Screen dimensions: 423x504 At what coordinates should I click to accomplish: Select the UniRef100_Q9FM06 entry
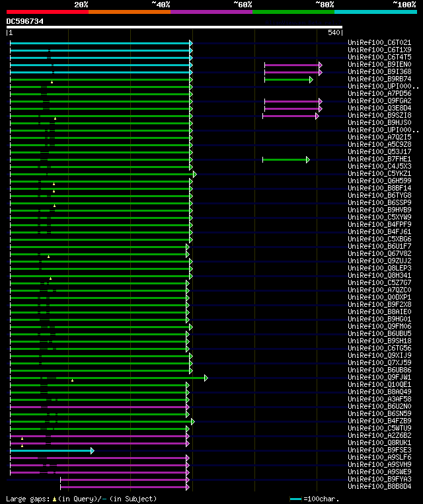(379, 326)
